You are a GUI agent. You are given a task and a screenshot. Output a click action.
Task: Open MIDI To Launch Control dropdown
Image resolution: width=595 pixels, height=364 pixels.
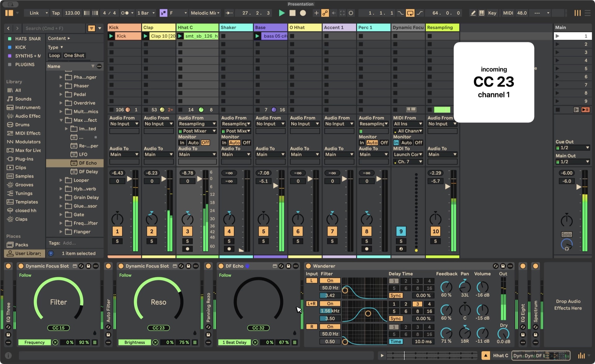[408, 155]
